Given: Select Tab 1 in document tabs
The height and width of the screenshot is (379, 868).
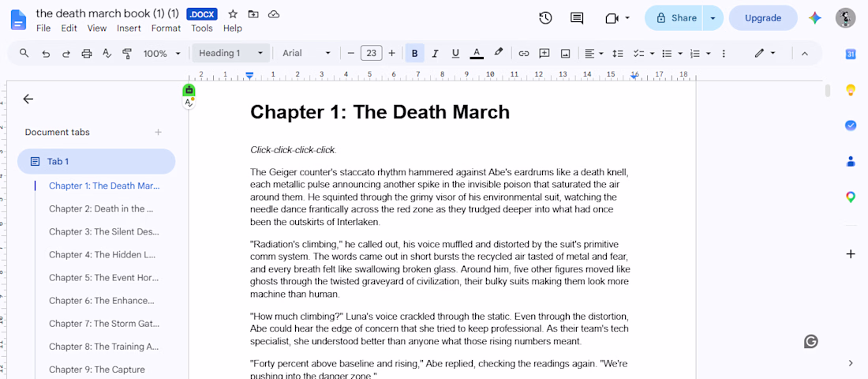Looking at the screenshot, I should click(x=96, y=161).
